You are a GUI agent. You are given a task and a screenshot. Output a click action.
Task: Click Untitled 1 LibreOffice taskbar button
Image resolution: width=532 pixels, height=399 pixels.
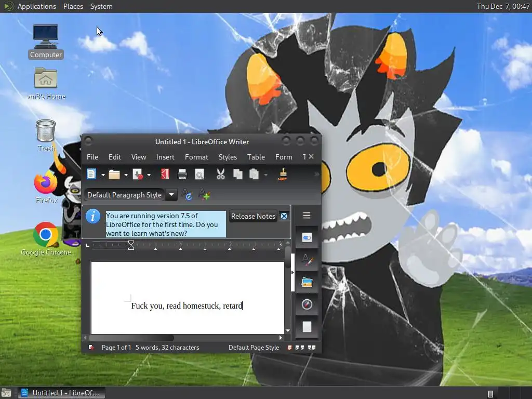tap(62, 393)
